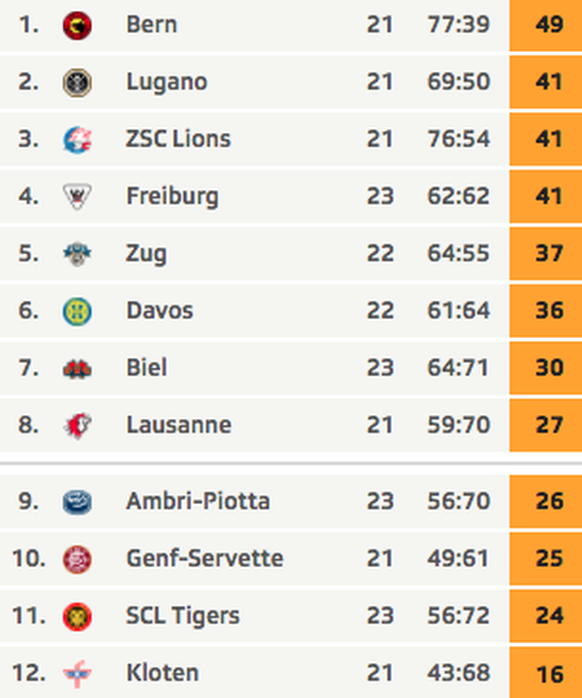This screenshot has height=698, width=582.
Task: Click the Genf-Servette team logo
Action: coord(77,559)
